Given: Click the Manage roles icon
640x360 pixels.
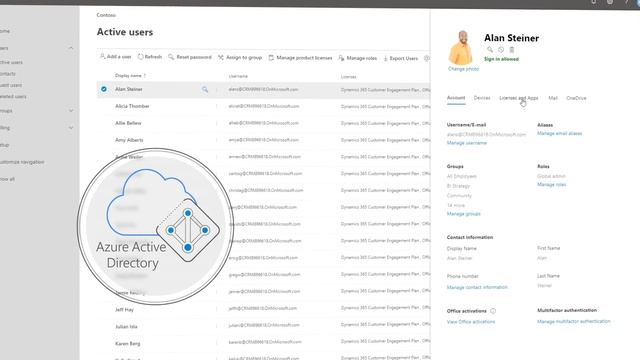Looking at the screenshot, I should tap(341, 58).
